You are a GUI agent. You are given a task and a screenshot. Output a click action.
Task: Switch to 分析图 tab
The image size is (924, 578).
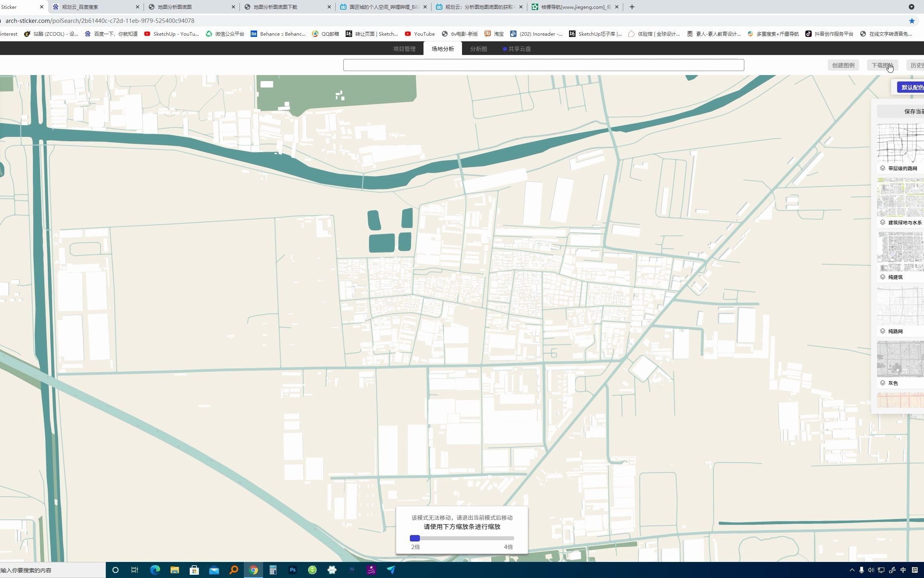(x=478, y=49)
